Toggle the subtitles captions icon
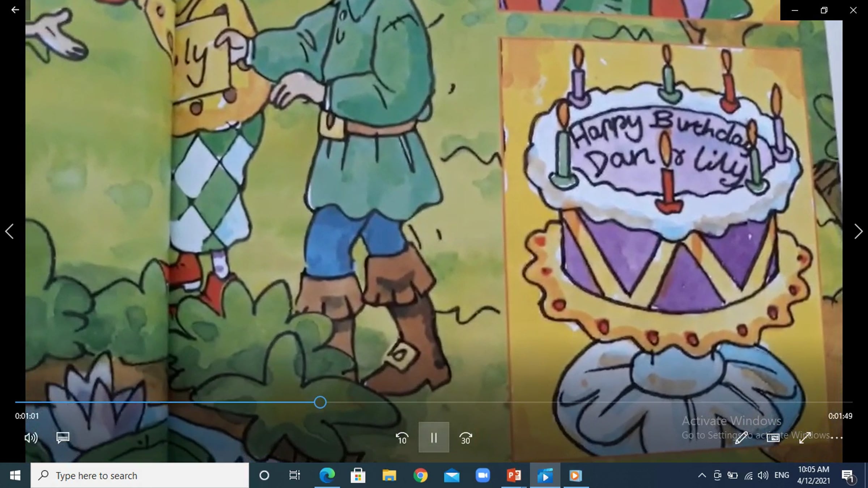Image resolution: width=868 pixels, height=488 pixels. point(63,438)
